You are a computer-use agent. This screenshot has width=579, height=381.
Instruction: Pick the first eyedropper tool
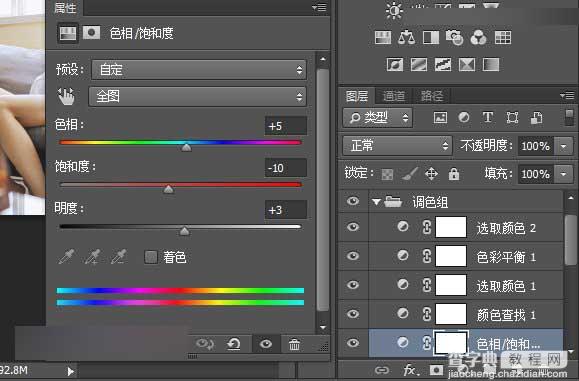point(66,257)
